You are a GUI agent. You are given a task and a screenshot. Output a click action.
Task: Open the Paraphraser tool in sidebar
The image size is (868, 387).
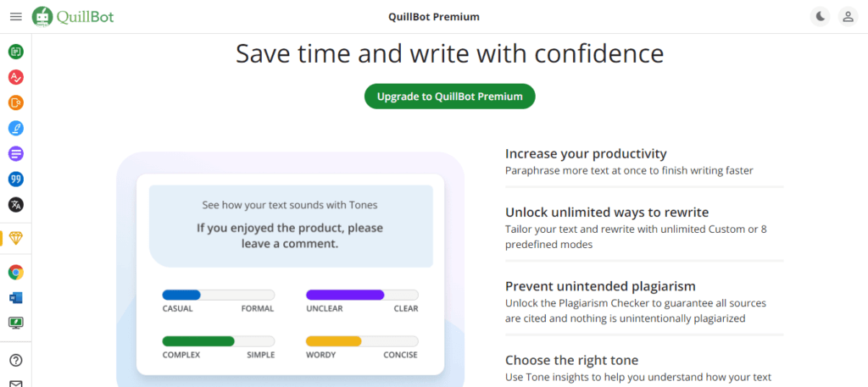[15, 52]
